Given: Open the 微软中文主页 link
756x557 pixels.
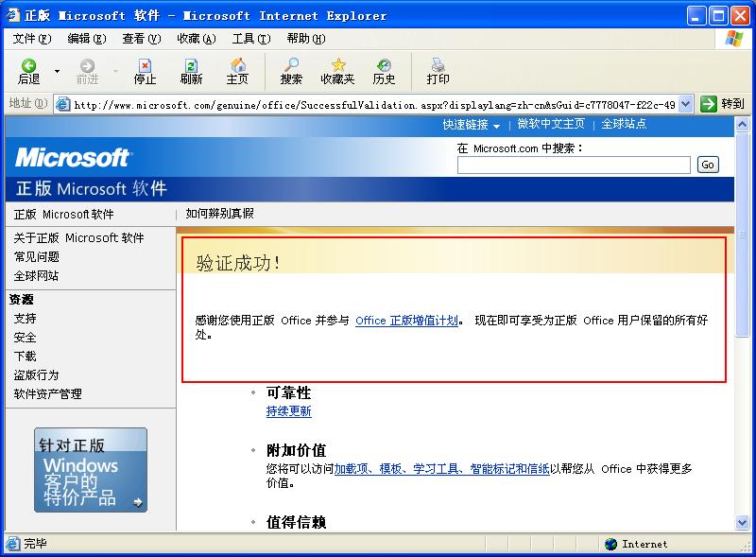Looking at the screenshot, I should click(551, 124).
